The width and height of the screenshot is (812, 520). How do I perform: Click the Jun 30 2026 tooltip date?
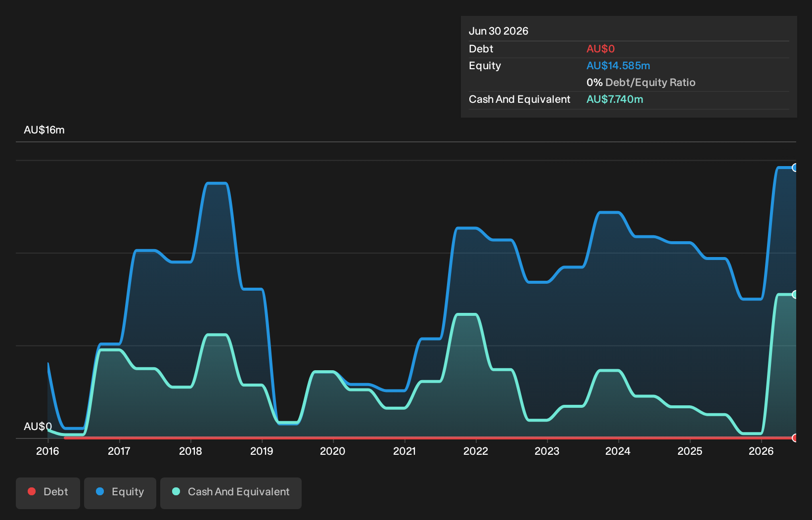click(x=498, y=31)
